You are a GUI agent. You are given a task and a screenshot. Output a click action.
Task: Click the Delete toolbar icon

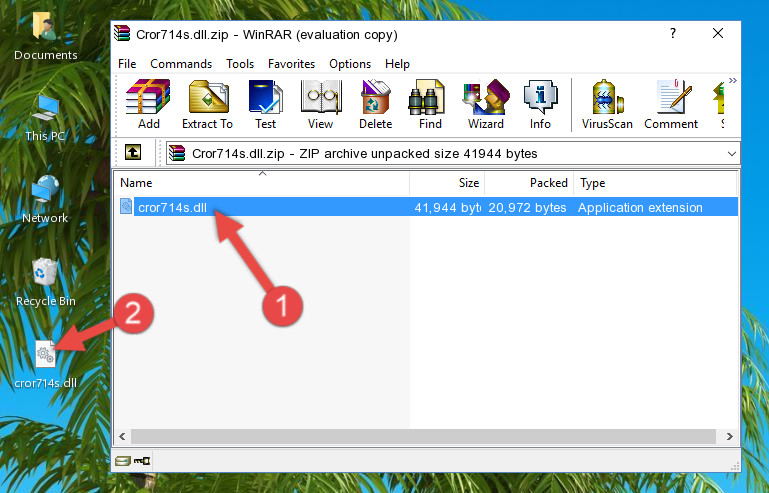(x=375, y=104)
